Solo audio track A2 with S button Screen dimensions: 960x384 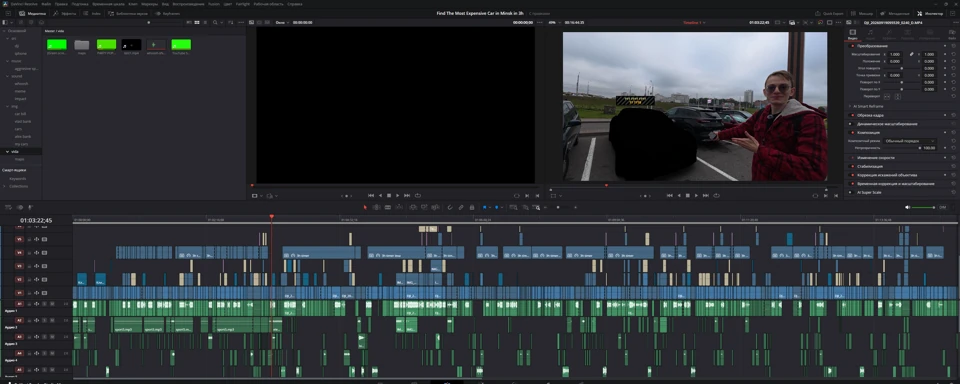click(45, 320)
